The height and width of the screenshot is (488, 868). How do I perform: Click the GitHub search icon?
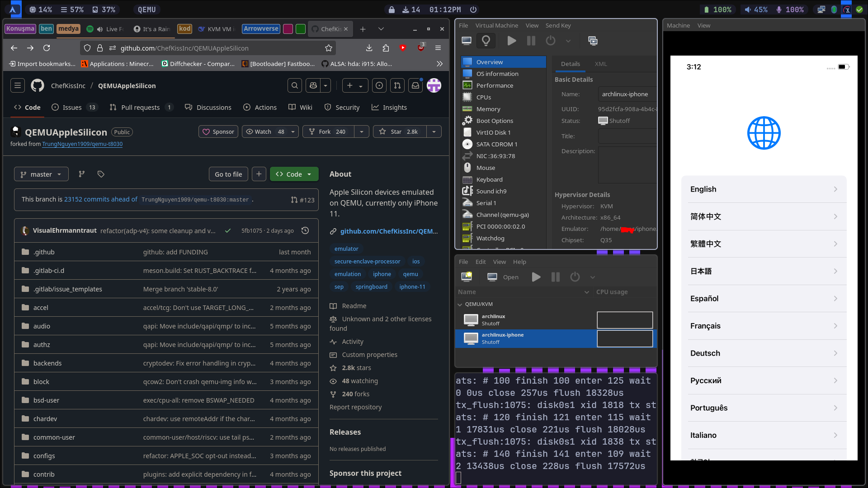(x=295, y=86)
